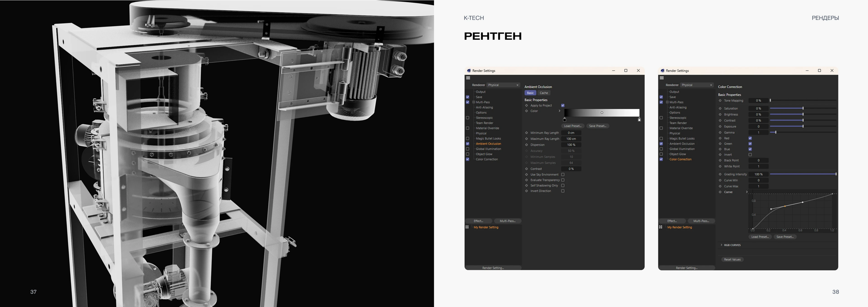The height and width of the screenshot is (307, 868).
Task: Click Effect... button in left window
Action: click(x=478, y=221)
